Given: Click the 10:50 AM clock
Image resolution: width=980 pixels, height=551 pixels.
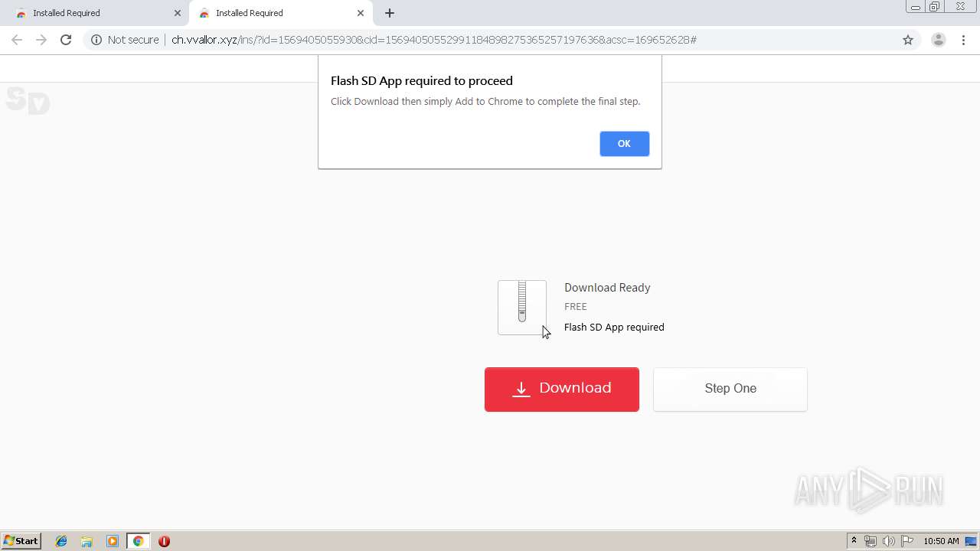Looking at the screenshot, I should [x=941, y=541].
